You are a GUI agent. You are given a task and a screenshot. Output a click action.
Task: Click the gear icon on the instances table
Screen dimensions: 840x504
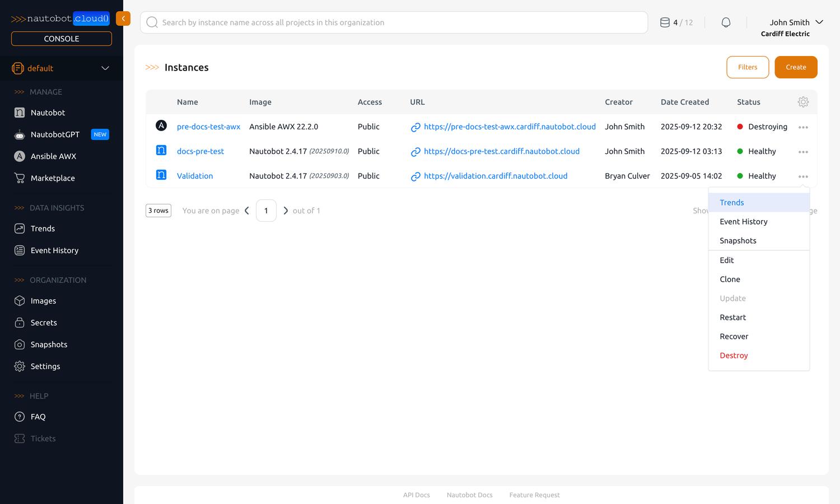click(x=803, y=102)
